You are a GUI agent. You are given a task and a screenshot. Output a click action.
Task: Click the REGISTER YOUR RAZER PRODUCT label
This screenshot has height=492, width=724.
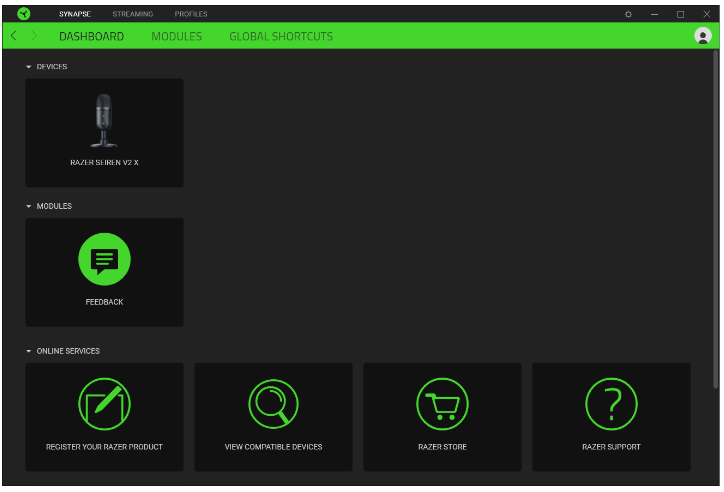pos(104,447)
